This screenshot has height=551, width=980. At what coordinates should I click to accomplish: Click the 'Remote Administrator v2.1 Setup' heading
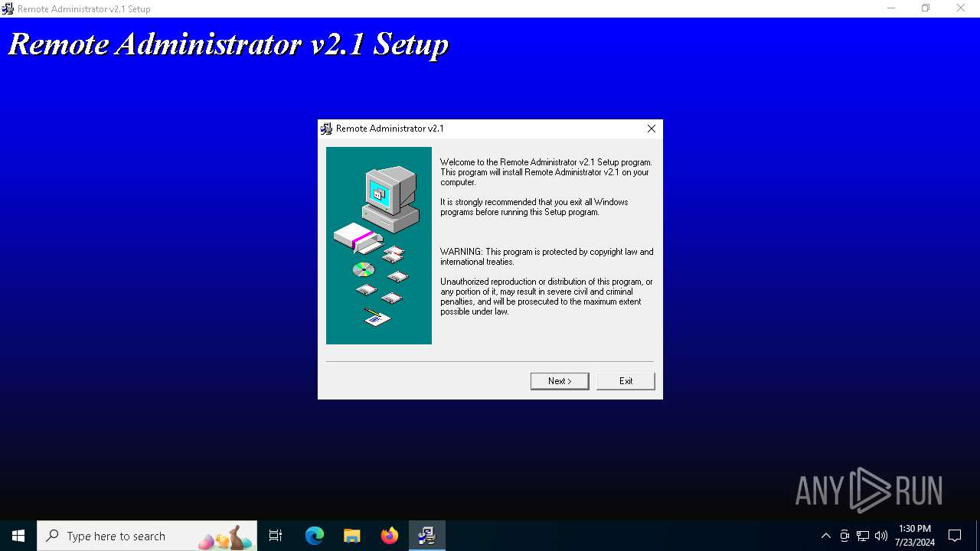pyautogui.click(x=228, y=44)
